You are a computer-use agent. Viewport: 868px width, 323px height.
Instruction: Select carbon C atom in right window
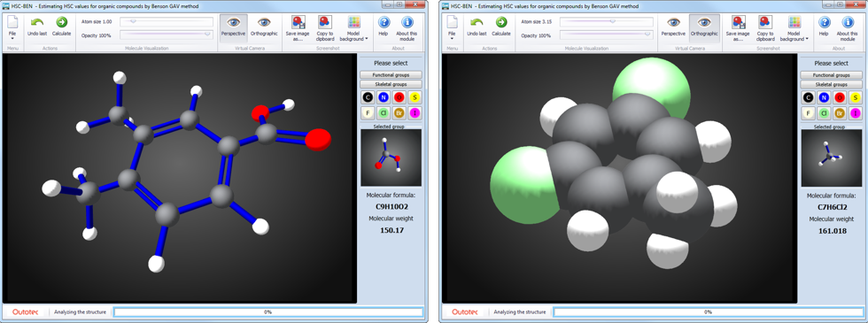point(808,98)
